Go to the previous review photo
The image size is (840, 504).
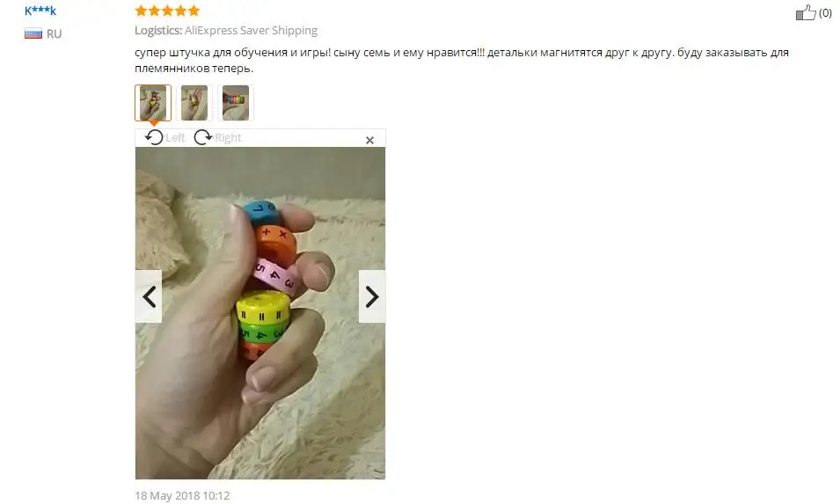tap(149, 296)
